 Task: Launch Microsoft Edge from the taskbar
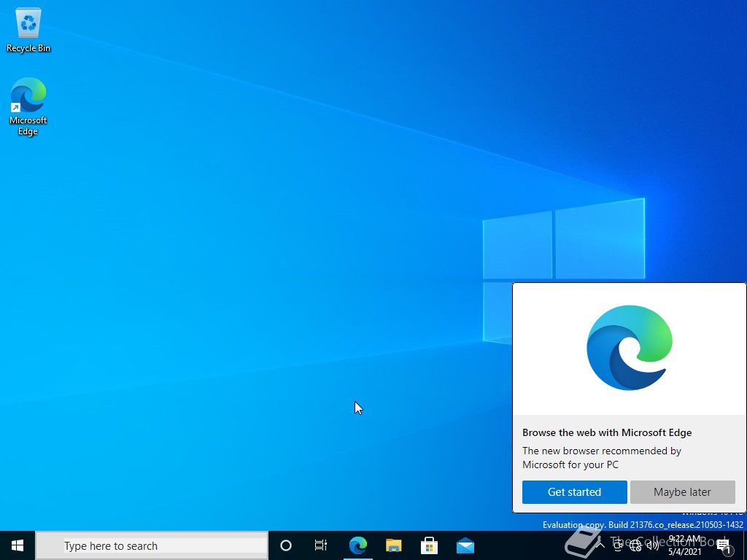357,545
